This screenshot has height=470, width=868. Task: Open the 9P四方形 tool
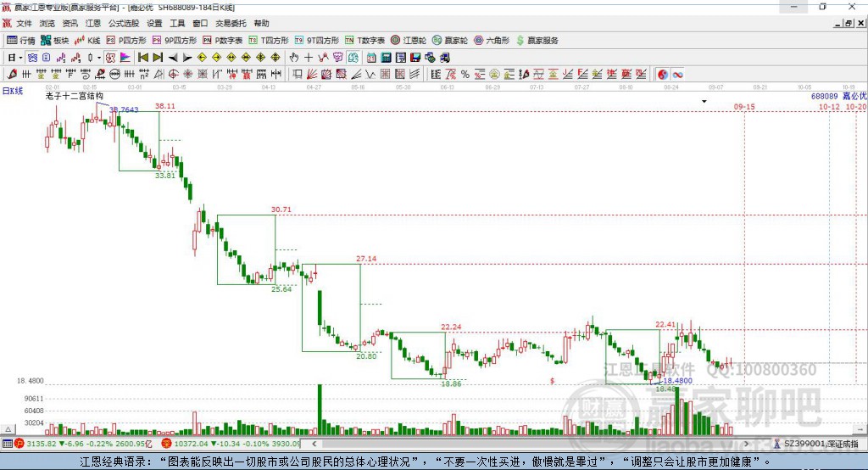(175, 41)
